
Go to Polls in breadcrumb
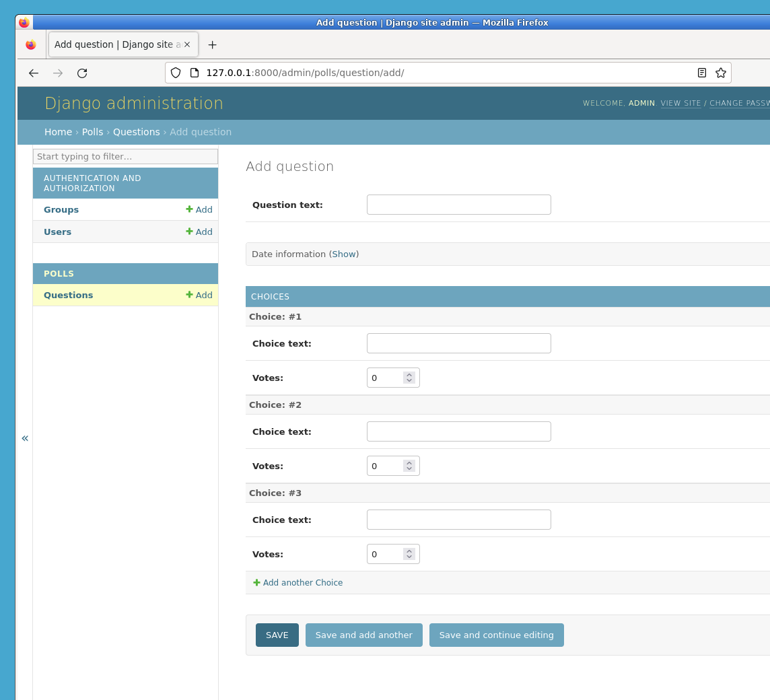pyautogui.click(x=92, y=132)
